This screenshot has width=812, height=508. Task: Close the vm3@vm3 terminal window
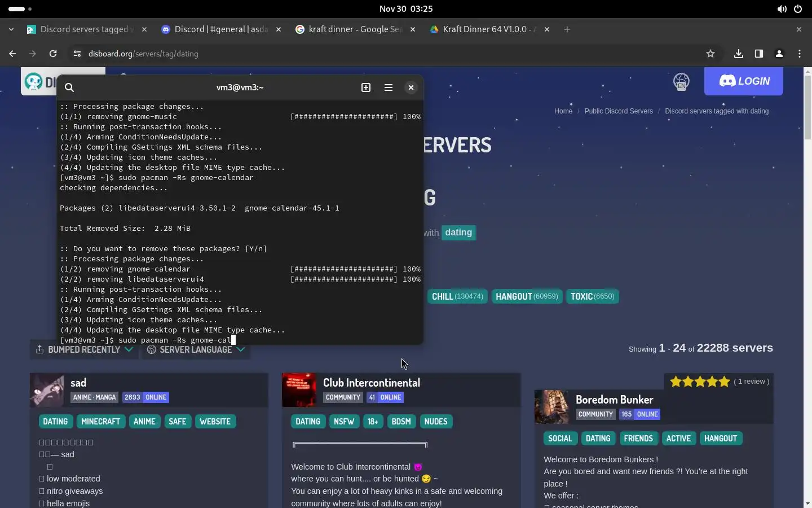click(x=411, y=87)
